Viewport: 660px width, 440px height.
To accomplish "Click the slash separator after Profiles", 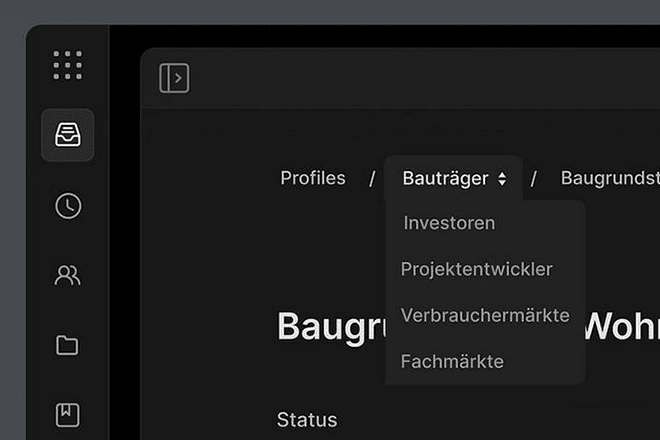I will tap(372, 179).
